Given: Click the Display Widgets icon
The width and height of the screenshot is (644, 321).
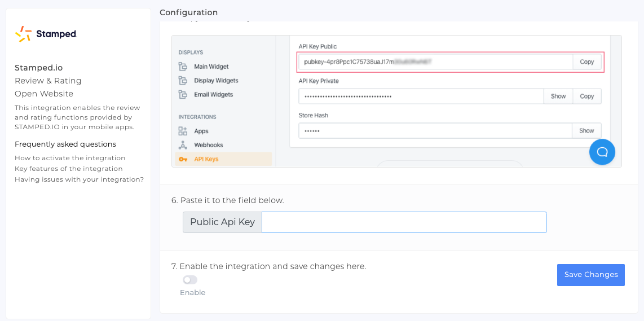Looking at the screenshot, I should (x=183, y=81).
